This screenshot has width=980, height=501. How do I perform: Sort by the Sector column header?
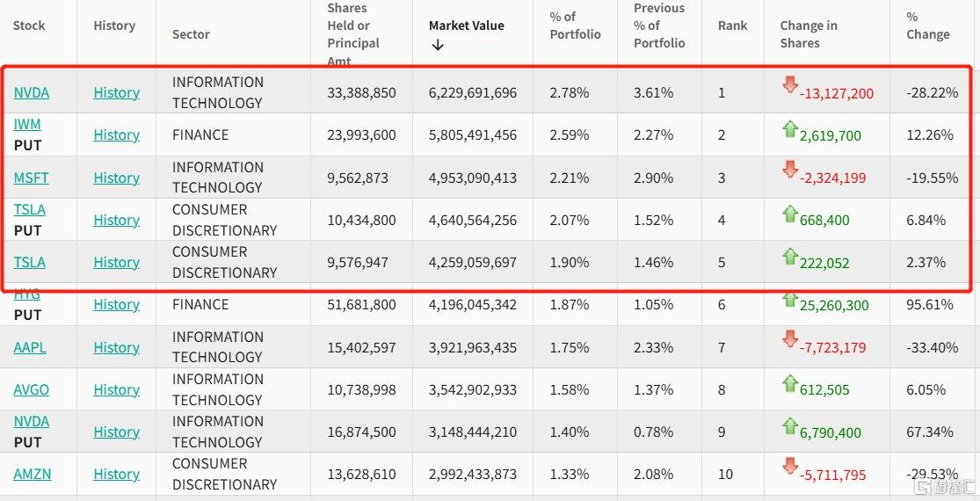191,34
